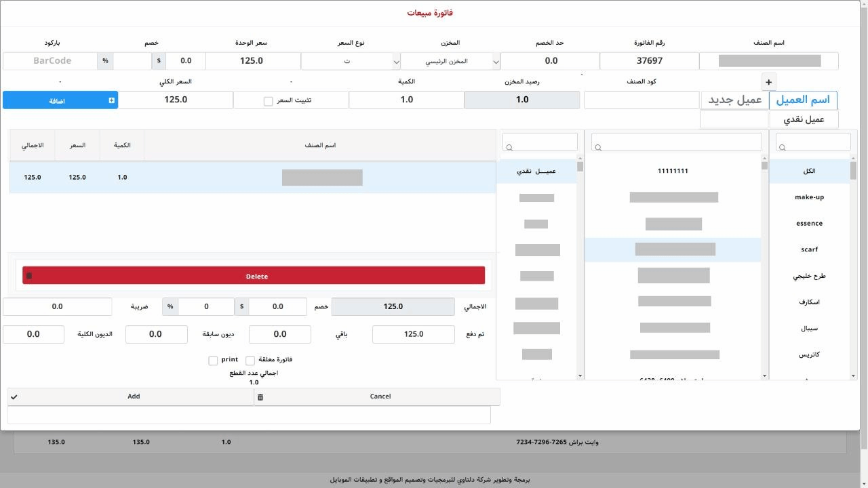This screenshot has width=868, height=488.
Task: Click the blue اضافة button
Action: (60, 100)
